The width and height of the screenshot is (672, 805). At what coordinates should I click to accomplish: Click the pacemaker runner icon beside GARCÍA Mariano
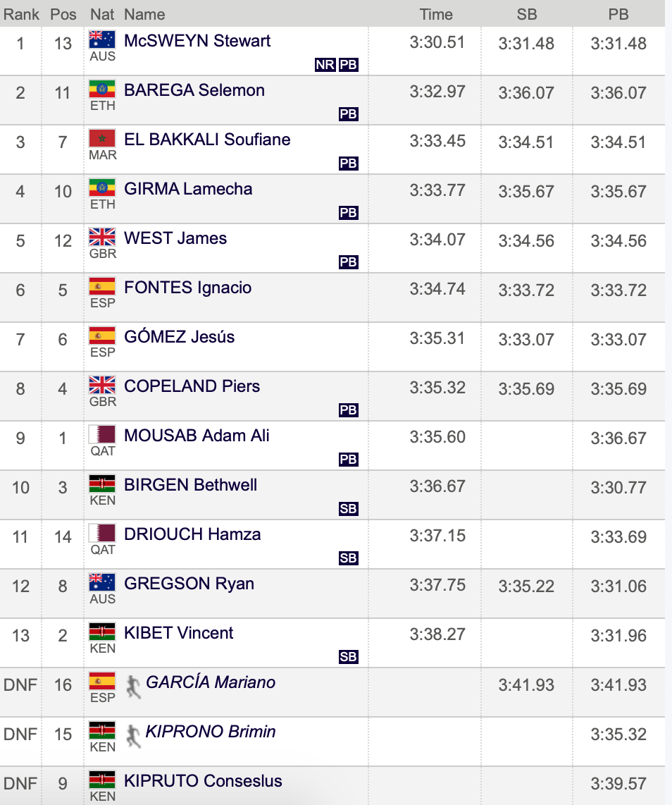[133, 687]
